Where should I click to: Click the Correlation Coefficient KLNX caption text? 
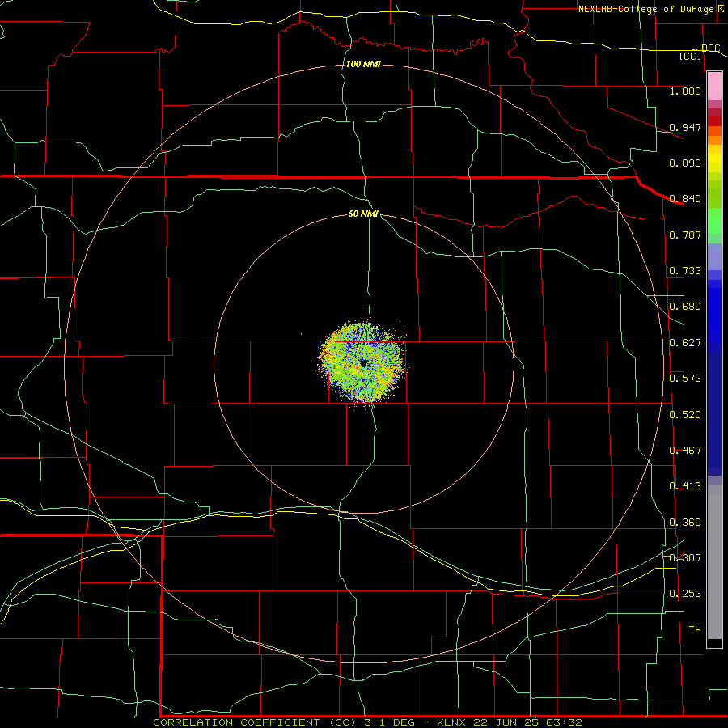click(x=367, y=722)
